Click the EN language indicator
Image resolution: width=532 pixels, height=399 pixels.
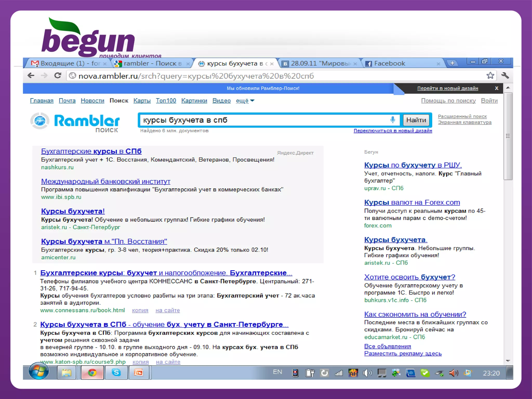click(277, 372)
